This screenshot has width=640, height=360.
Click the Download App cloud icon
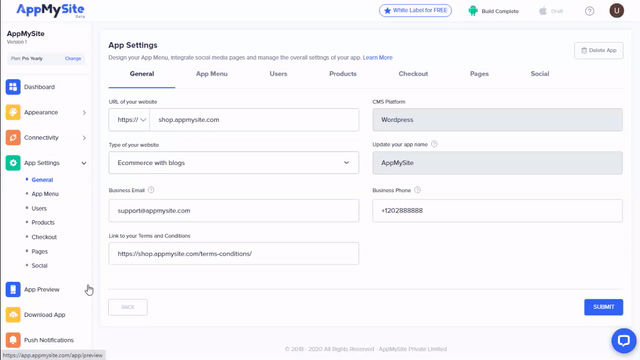pyautogui.click(x=13, y=315)
